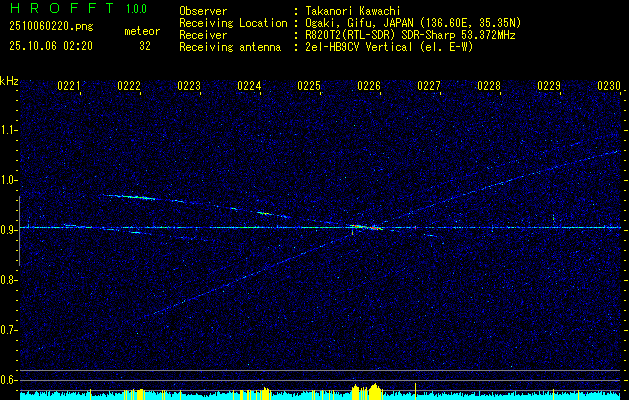Screen dimensions: 629x400
Task: Click the 0223 time marker
Action: [x=189, y=86]
